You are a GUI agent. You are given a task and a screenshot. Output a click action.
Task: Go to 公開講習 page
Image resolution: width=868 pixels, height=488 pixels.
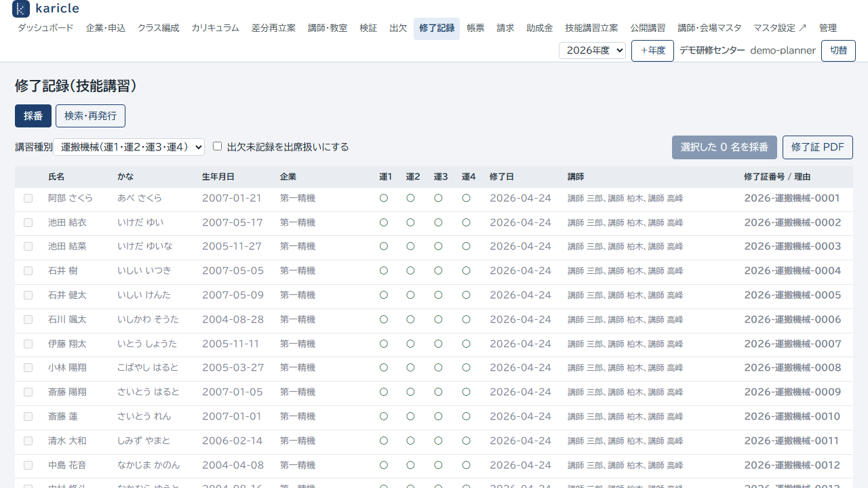click(x=648, y=28)
